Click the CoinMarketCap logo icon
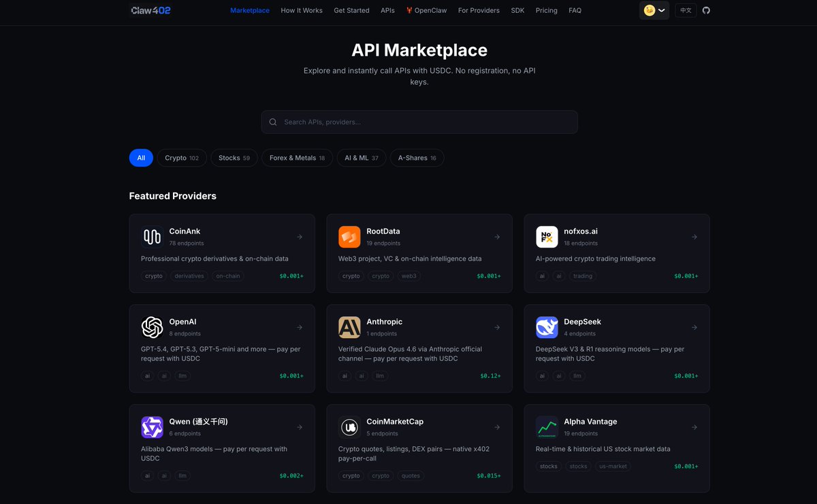 click(x=349, y=427)
